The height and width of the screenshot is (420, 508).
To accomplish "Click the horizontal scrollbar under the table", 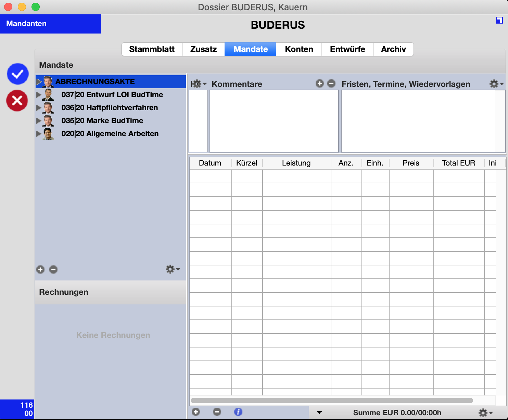I will (332, 401).
